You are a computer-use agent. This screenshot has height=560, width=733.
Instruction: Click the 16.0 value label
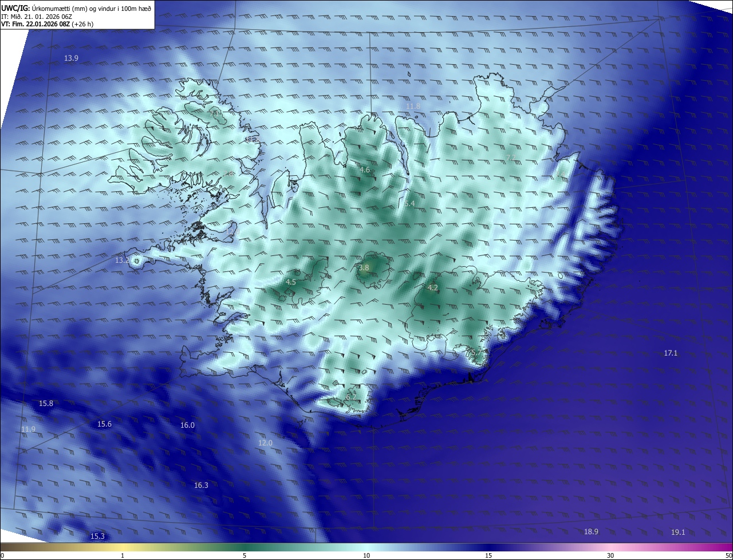(x=187, y=425)
